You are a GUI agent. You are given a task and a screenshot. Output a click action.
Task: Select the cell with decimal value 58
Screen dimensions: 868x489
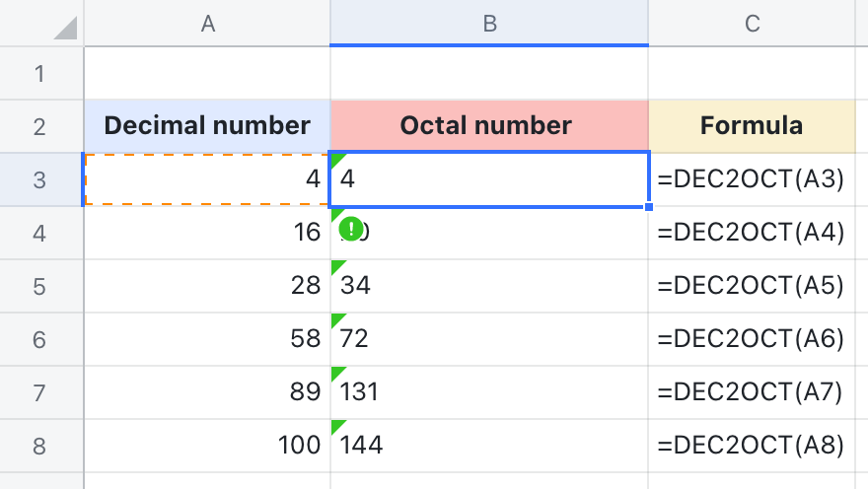point(207,339)
